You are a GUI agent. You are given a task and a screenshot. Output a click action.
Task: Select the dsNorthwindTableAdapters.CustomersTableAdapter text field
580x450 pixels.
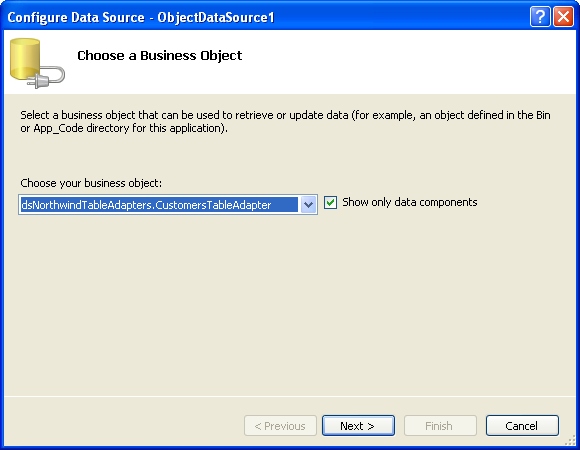point(159,204)
